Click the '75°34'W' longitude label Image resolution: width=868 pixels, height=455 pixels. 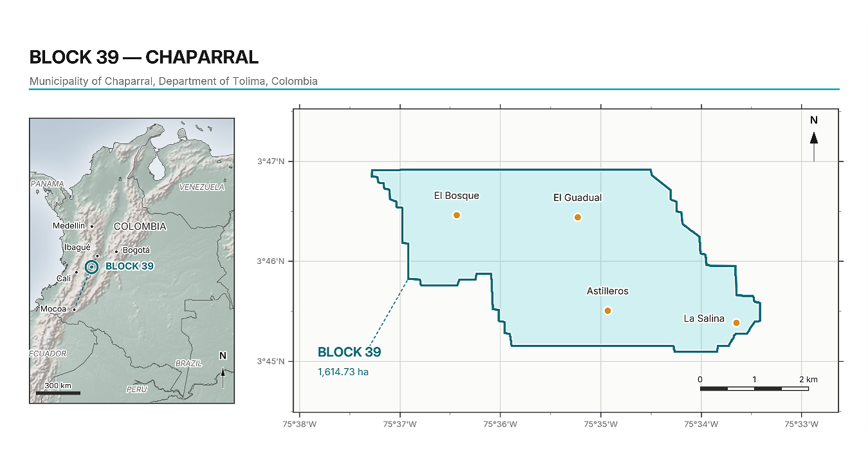[701, 424]
